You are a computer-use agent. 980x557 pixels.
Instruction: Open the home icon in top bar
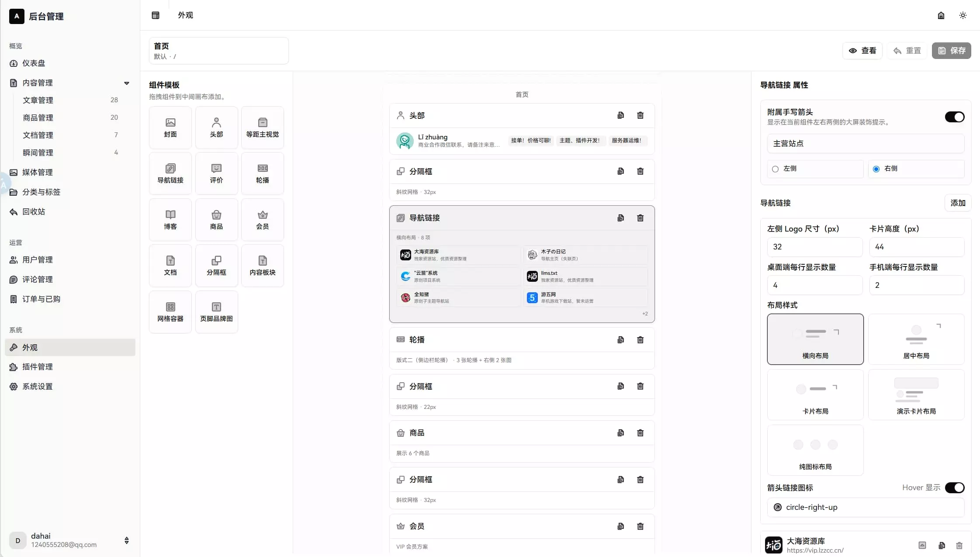[941, 15]
